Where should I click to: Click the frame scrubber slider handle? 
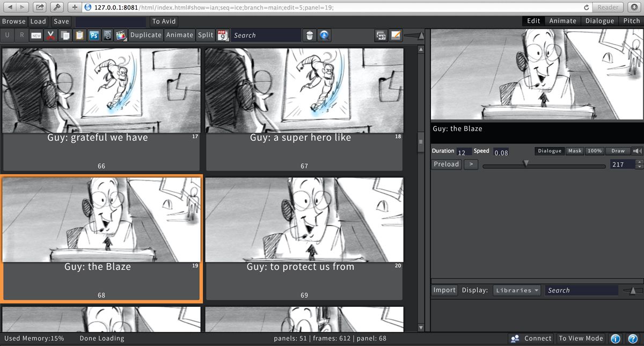point(526,164)
